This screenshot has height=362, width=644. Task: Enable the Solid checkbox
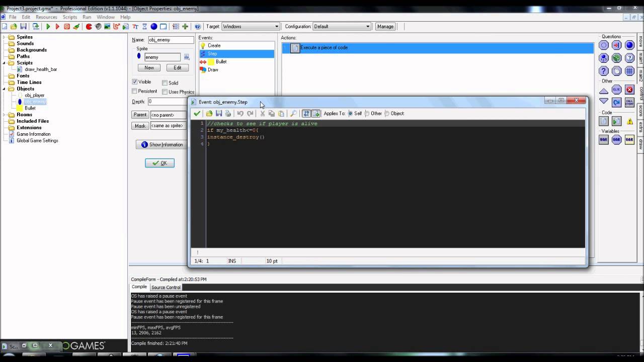coord(165,83)
